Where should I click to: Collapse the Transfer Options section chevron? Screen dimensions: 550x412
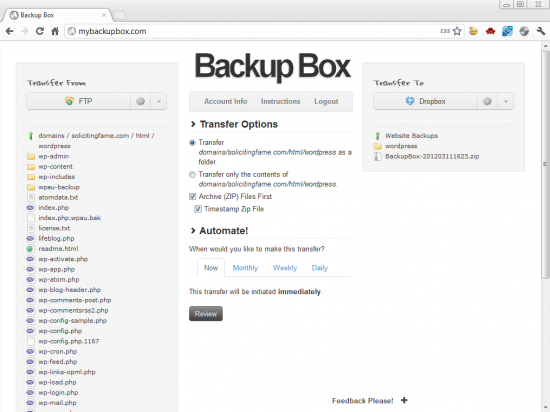(193, 124)
